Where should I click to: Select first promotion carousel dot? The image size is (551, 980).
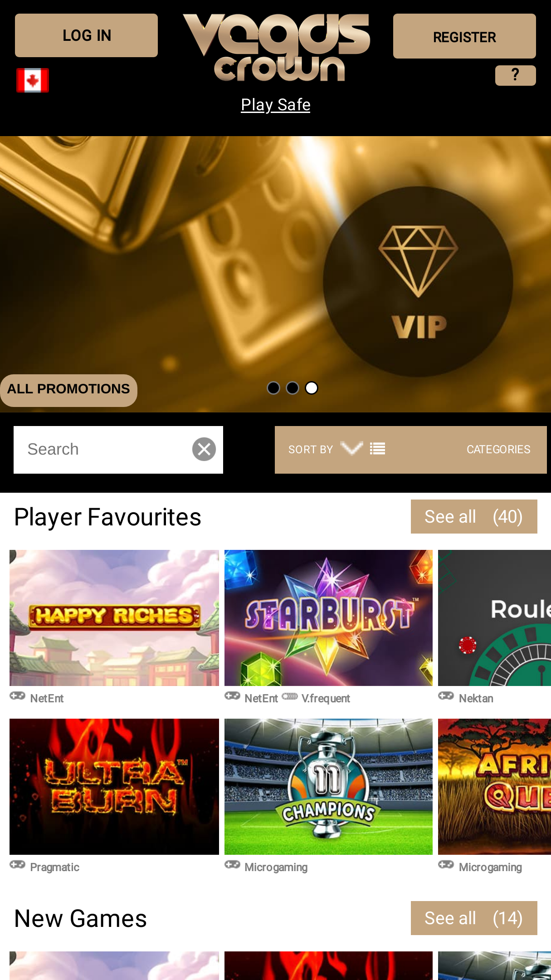(x=273, y=388)
